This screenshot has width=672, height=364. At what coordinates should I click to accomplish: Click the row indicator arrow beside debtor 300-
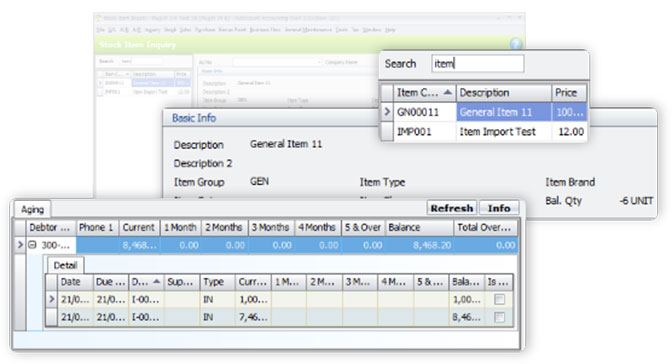click(x=20, y=245)
